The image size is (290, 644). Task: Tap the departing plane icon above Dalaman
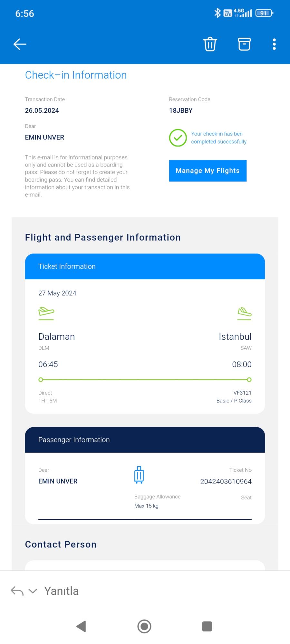coord(46,312)
